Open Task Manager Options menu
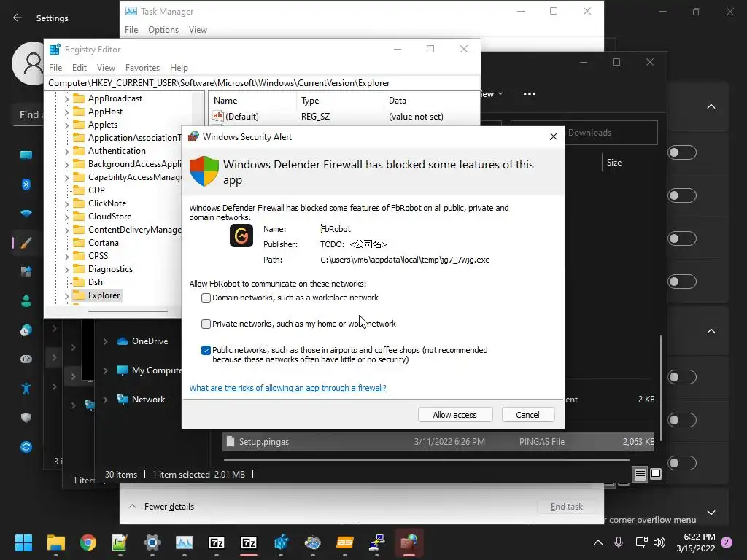Image resolution: width=747 pixels, height=560 pixels. 163,29
